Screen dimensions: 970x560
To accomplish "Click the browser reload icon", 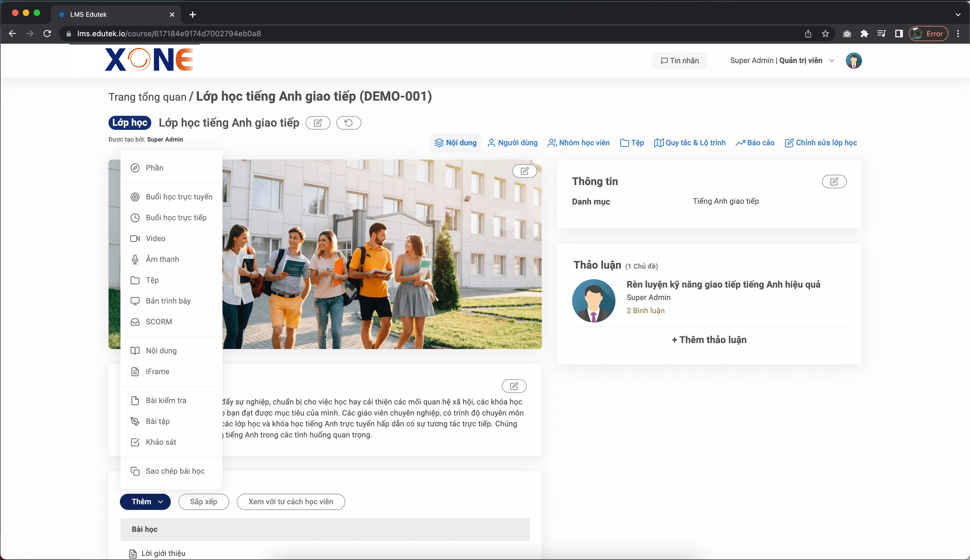I will 47,34.
